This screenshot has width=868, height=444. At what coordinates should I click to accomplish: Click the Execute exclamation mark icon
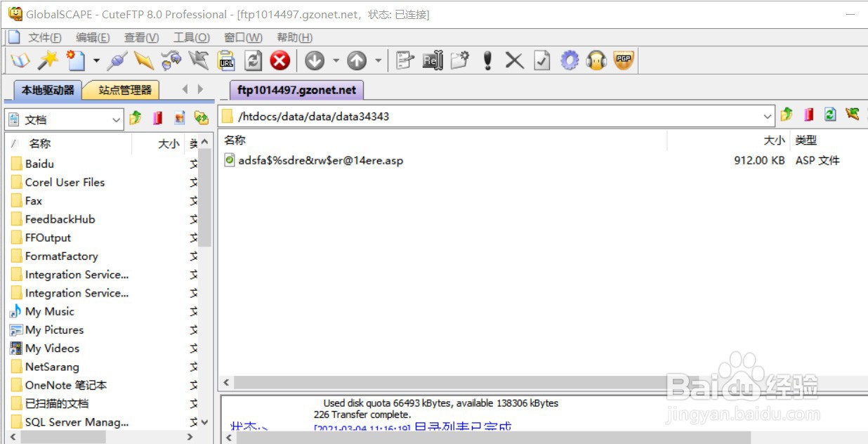pyautogui.click(x=487, y=60)
